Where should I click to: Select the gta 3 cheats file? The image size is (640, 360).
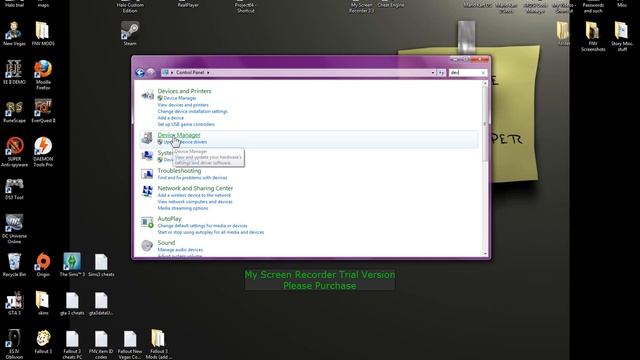[72, 303]
